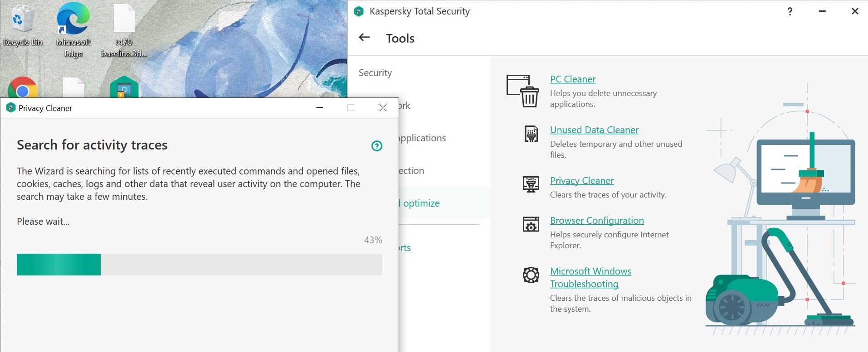Close the Privacy Cleaner window
868x352 pixels.
point(383,108)
